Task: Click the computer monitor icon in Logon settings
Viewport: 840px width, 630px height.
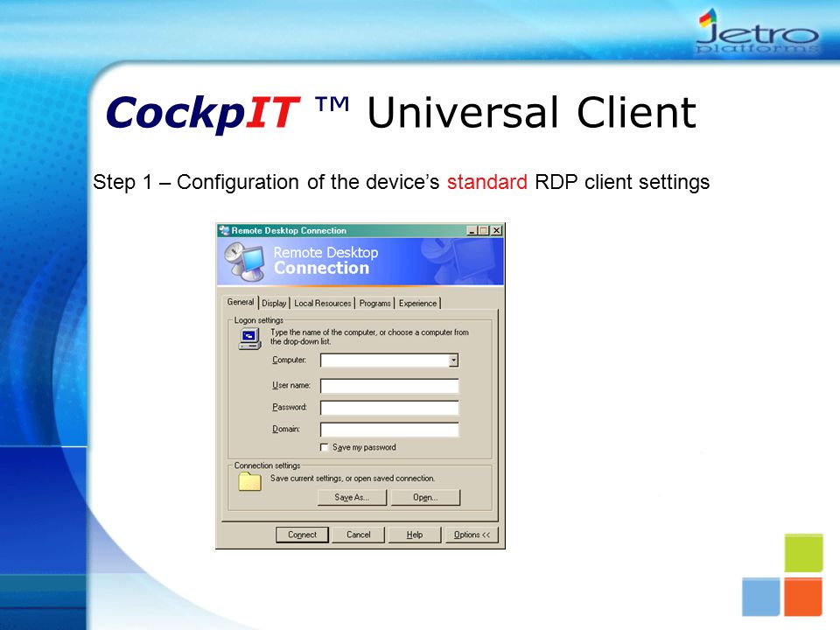Action: [249, 339]
